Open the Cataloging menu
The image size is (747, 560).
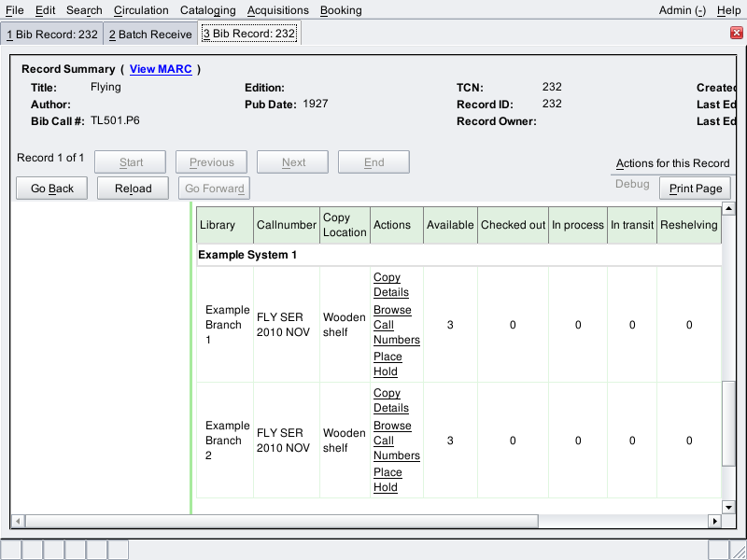click(207, 10)
